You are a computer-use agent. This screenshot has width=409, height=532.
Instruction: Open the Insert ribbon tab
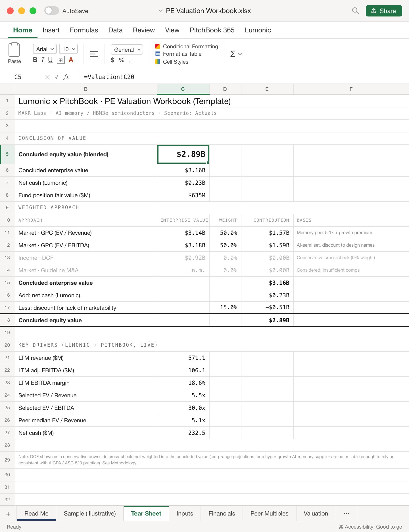pyautogui.click(x=51, y=30)
